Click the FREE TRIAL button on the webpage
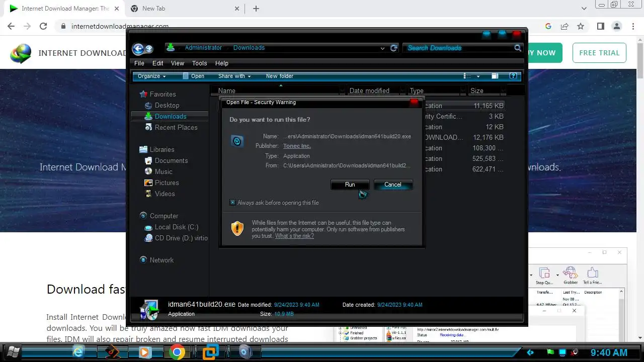The height and width of the screenshot is (362, 644). tap(599, 53)
